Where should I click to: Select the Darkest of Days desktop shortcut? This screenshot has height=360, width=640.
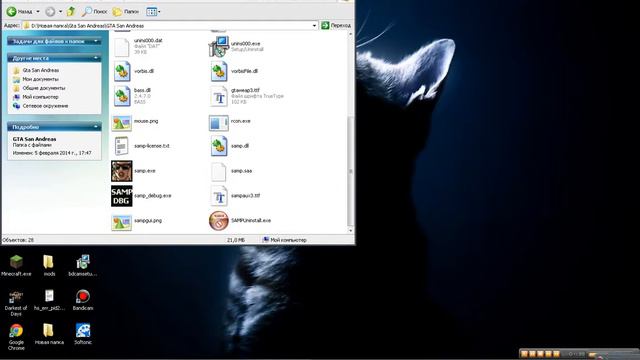coord(16,303)
